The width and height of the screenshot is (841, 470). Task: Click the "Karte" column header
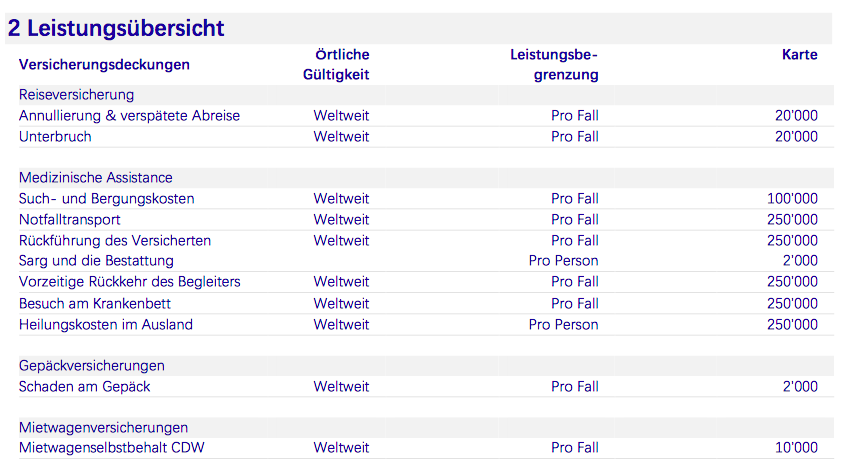click(799, 55)
